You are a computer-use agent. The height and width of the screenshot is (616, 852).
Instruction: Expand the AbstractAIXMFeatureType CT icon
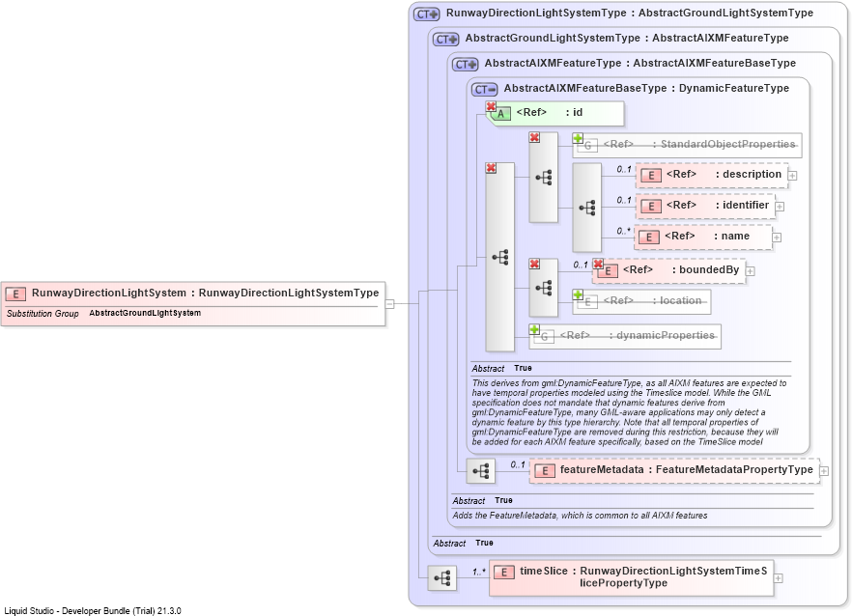click(x=466, y=64)
